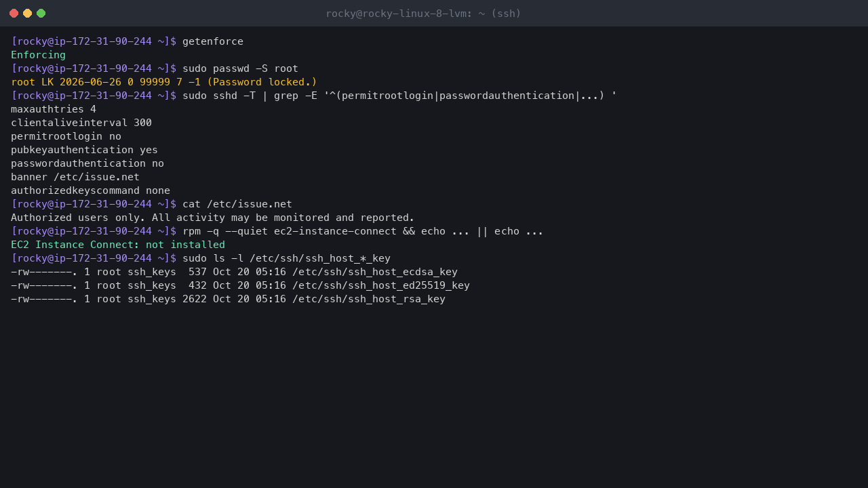Image resolution: width=868 pixels, height=488 pixels.
Task: Select the 'authorizedkeyscommand none' line
Action: [x=90, y=190]
